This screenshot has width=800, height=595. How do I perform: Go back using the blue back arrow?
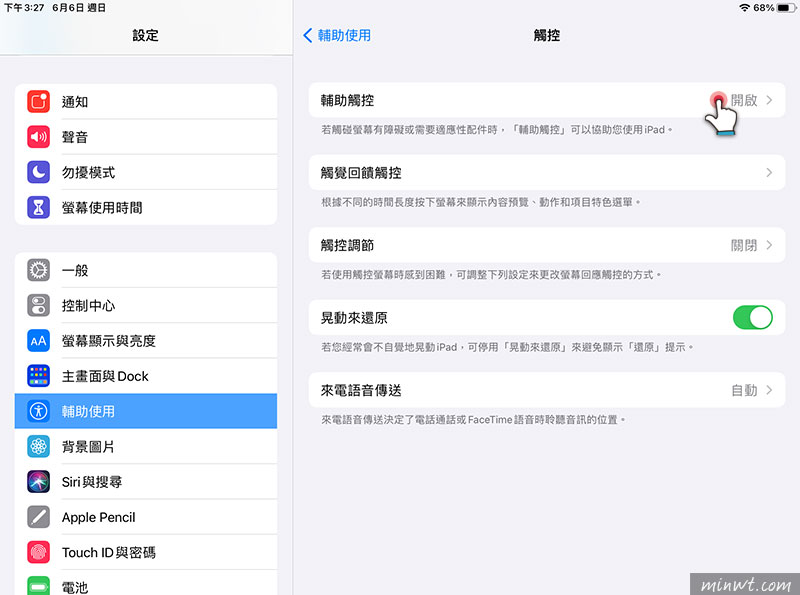click(307, 35)
